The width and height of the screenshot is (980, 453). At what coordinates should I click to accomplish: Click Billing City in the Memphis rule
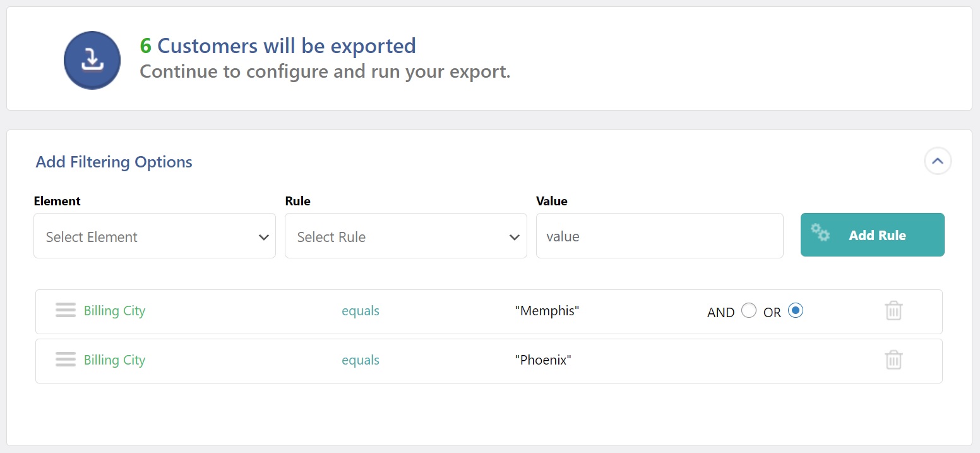(114, 311)
